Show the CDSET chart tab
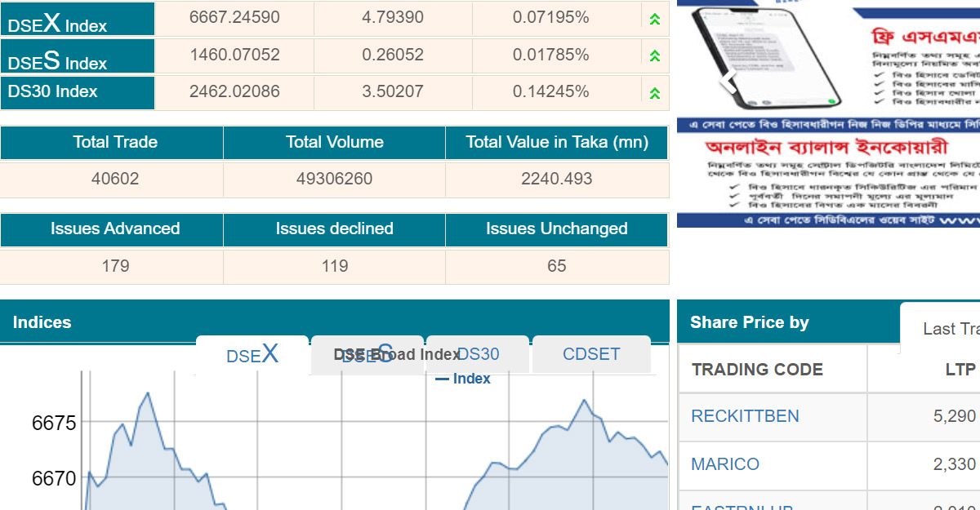This screenshot has width=980, height=510. [x=591, y=354]
